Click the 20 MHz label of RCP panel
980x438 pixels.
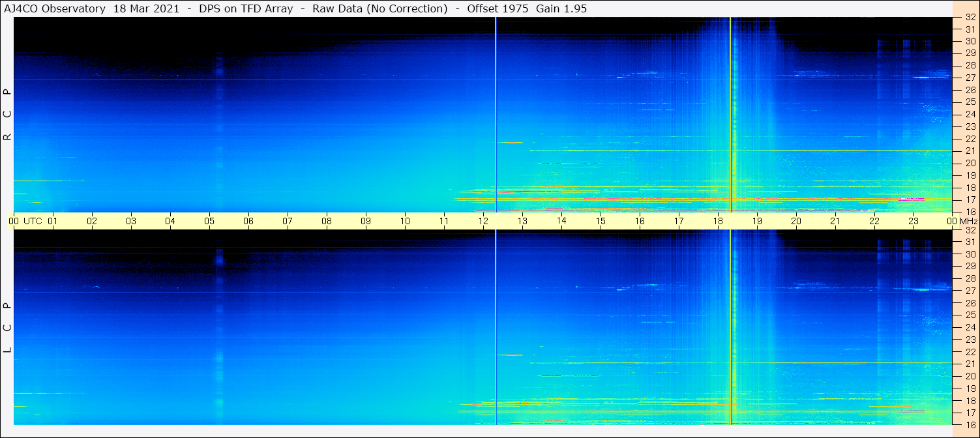click(970, 163)
